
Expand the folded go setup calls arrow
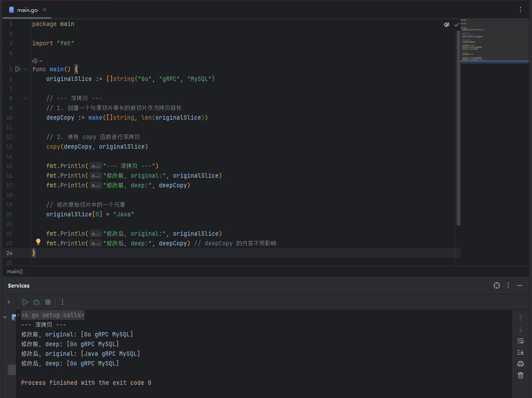[x=18, y=315]
